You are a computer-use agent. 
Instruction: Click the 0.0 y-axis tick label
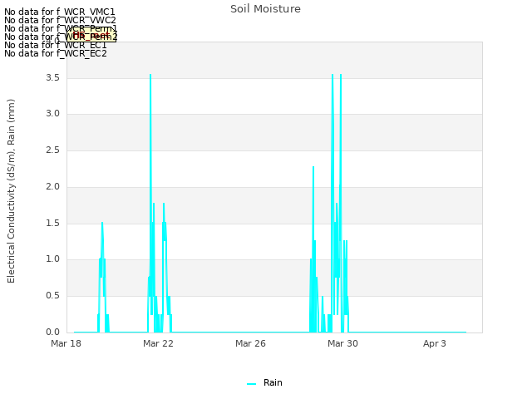click(x=52, y=332)
